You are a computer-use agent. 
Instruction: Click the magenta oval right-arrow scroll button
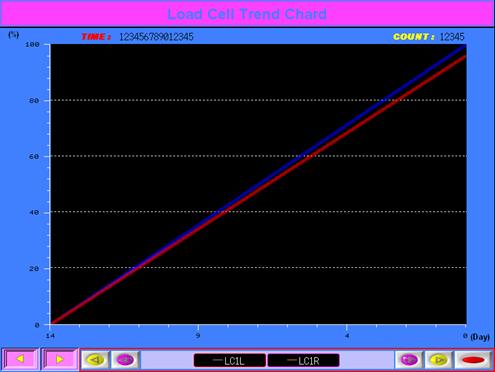coord(409,360)
